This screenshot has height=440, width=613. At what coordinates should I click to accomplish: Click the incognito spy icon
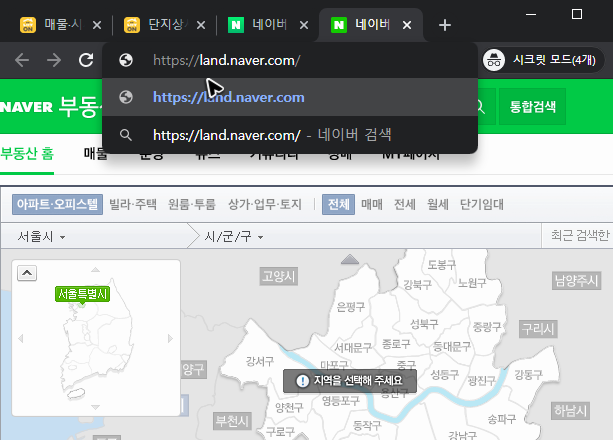(x=494, y=60)
